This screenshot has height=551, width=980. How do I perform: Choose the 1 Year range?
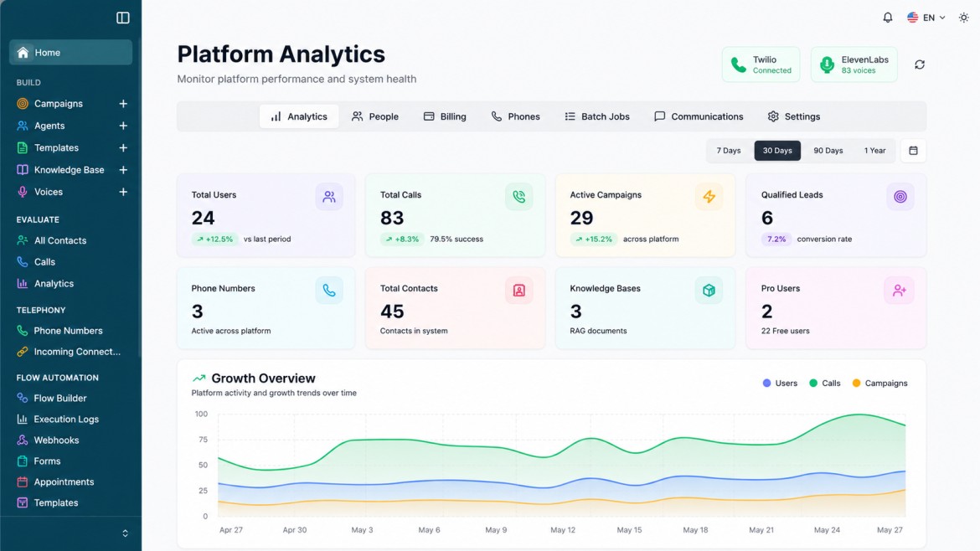click(x=874, y=151)
